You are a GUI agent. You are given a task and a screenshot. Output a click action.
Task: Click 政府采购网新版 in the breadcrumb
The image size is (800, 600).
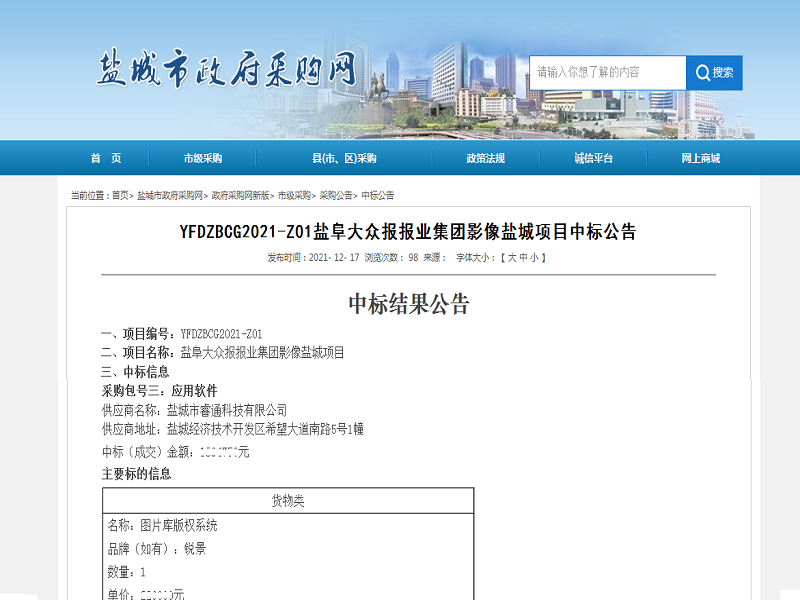(242, 196)
